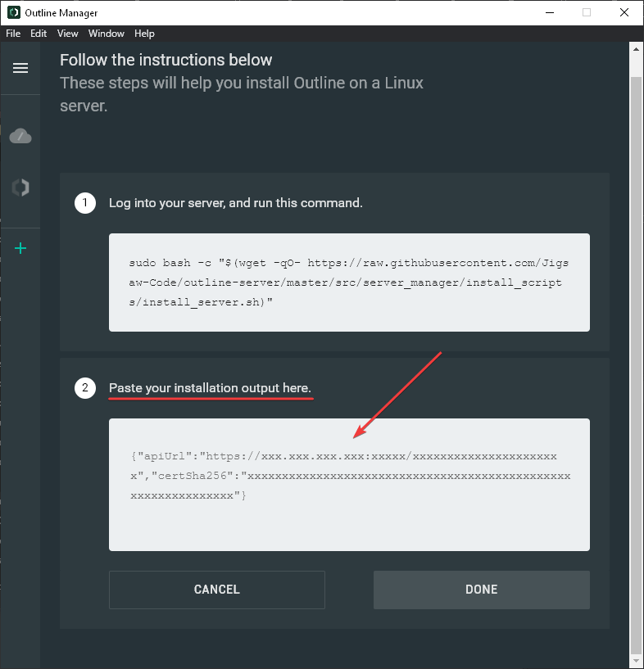Click 'Follow the instructions below' heading
The image size is (644, 669).
tap(166, 60)
